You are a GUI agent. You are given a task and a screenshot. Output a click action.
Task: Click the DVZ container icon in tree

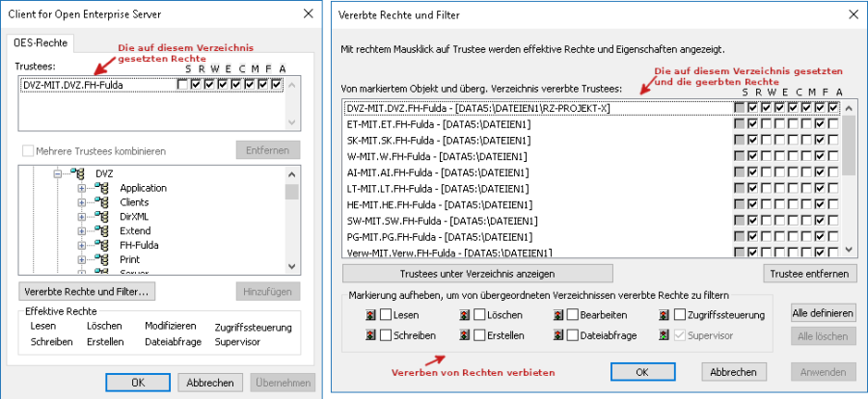[x=80, y=173]
